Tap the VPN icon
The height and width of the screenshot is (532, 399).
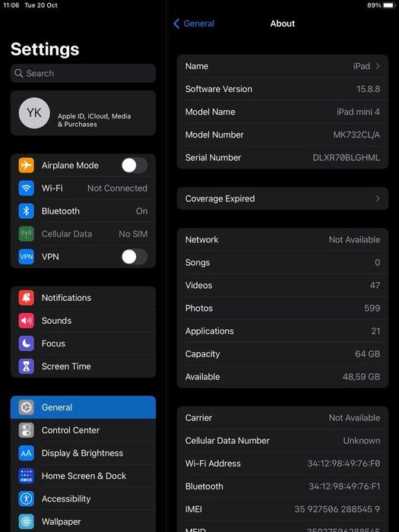(x=26, y=257)
